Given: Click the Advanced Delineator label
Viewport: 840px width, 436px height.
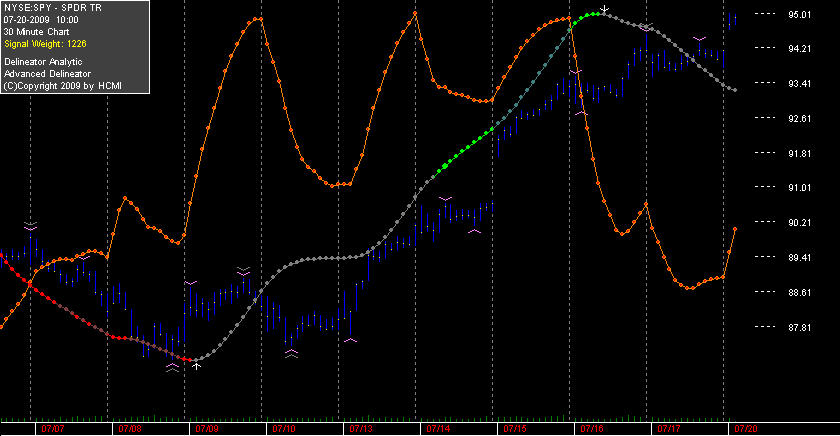Looking at the screenshot, I should (x=47, y=74).
